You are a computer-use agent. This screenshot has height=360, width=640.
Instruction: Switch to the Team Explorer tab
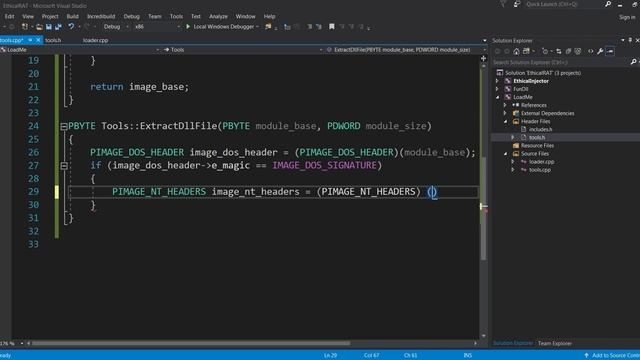[554, 343]
